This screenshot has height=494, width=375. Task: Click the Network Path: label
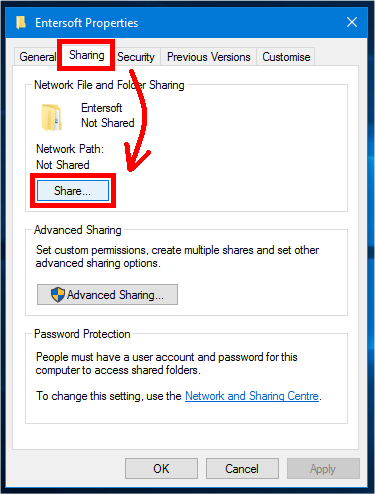pos(70,149)
